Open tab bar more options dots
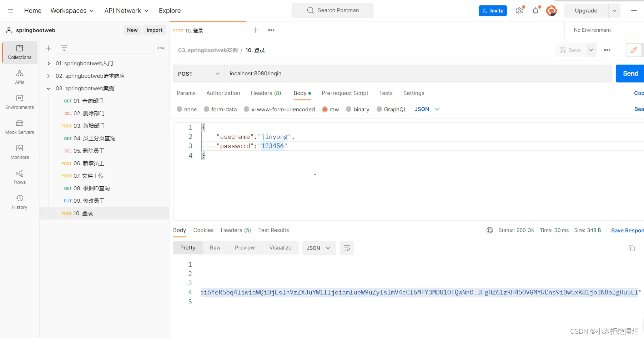This screenshot has height=338, width=644. (x=271, y=30)
